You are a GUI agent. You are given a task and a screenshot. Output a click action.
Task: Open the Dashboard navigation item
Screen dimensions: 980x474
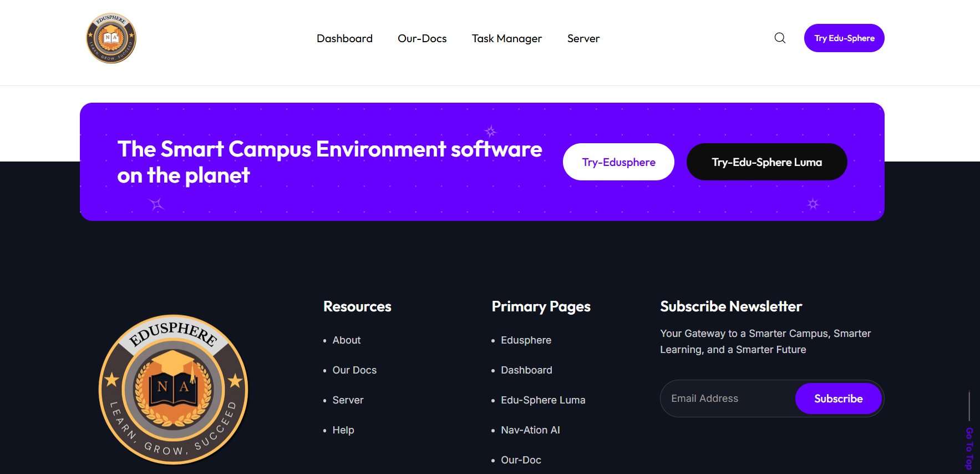tap(344, 38)
